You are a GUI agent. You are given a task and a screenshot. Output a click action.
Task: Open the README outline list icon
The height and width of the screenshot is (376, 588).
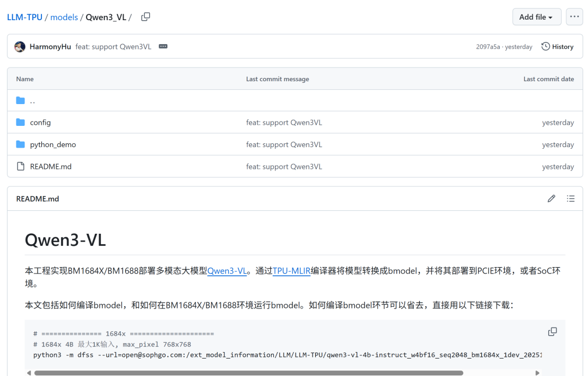571,199
